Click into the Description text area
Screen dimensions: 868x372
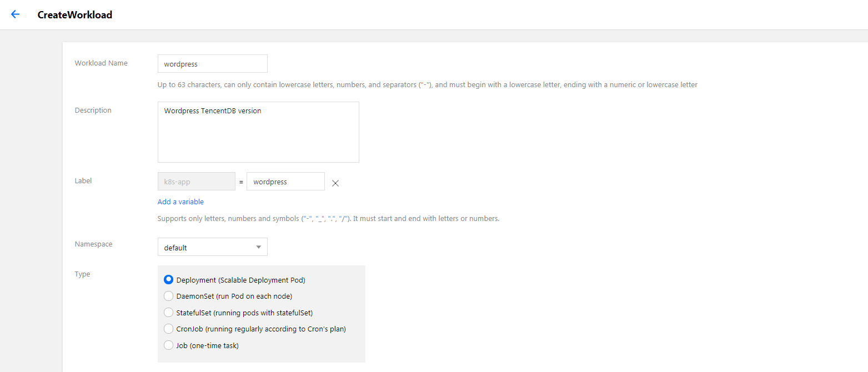(x=258, y=132)
